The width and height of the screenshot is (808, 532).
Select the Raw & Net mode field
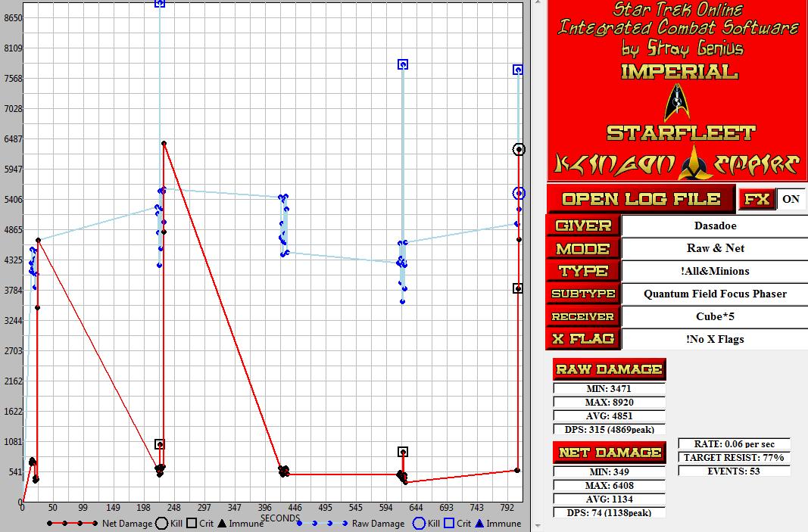click(x=716, y=248)
